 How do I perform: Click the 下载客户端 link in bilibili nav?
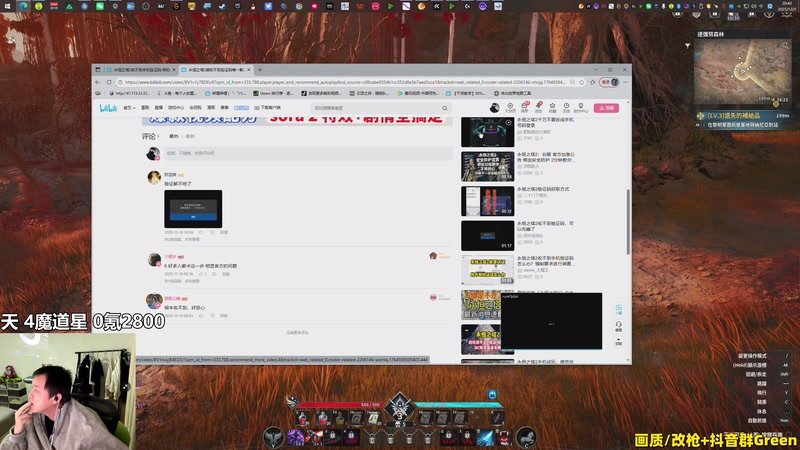(268, 108)
